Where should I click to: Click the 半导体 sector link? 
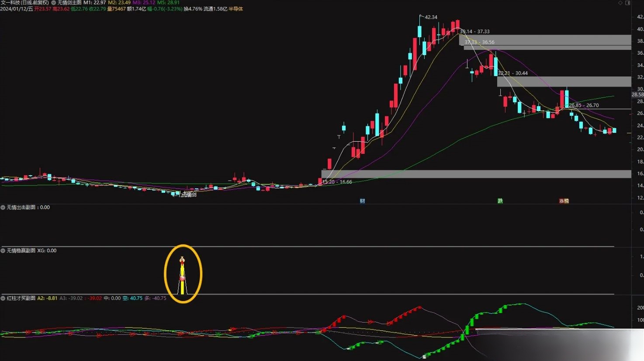point(236,9)
